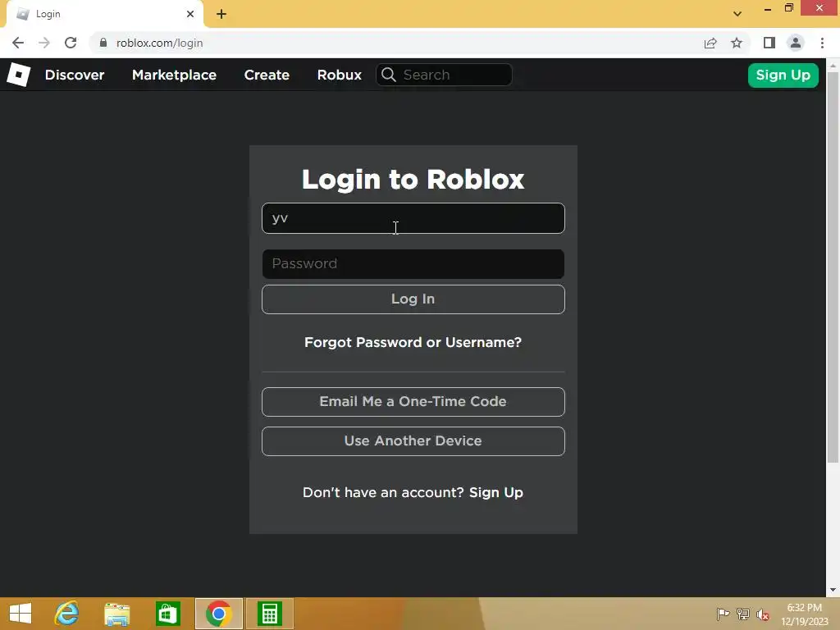Viewport: 840px width, 630px height.
Task: Open Chrome three-dot menu
Action: (x=822, y=43)
